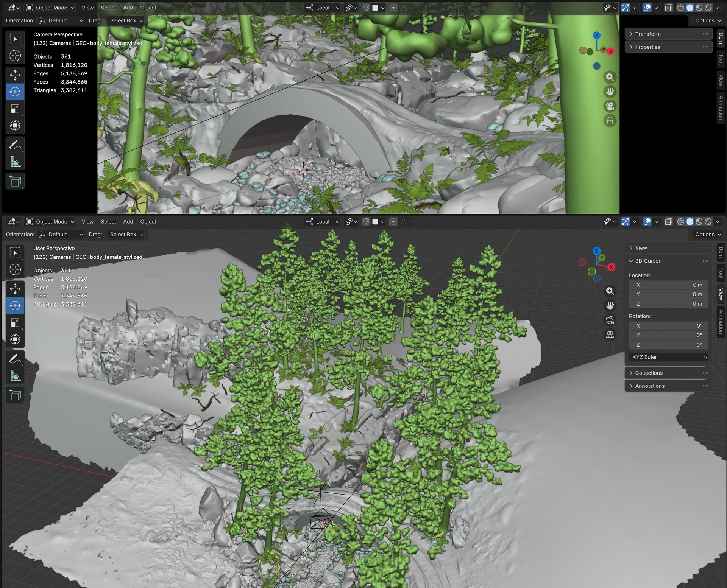Activate the Cursor tool in top viewport toolbar

coord(15,56)
